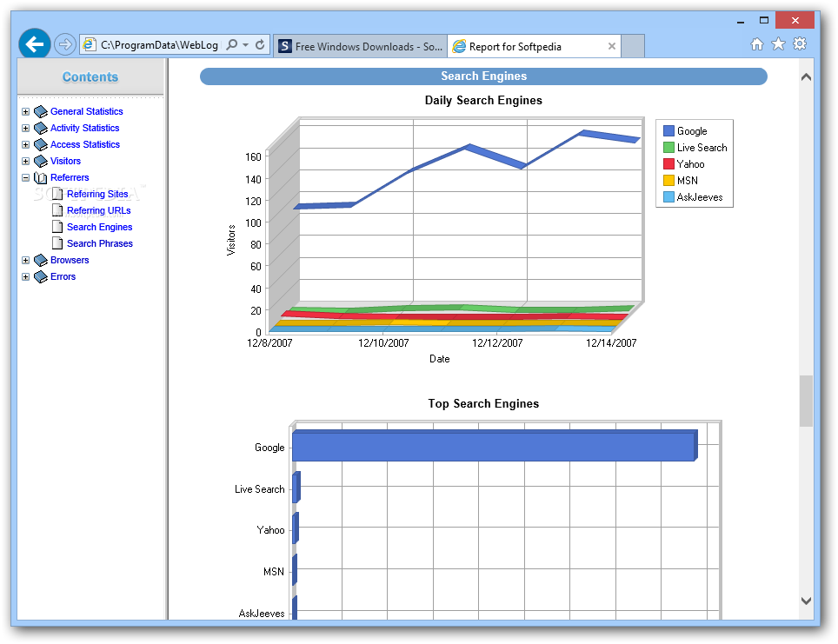Open the Visitors link

[65, 161]
